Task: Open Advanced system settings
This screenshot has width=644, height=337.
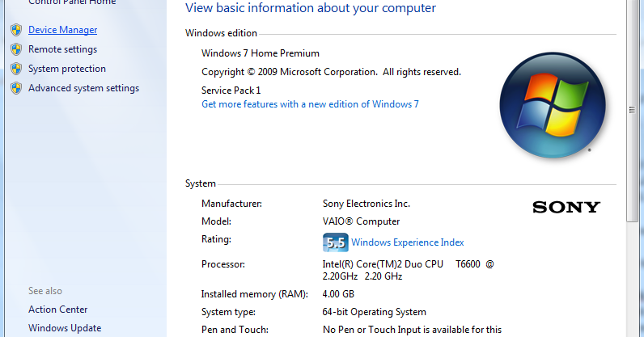Action: point(84,88)
